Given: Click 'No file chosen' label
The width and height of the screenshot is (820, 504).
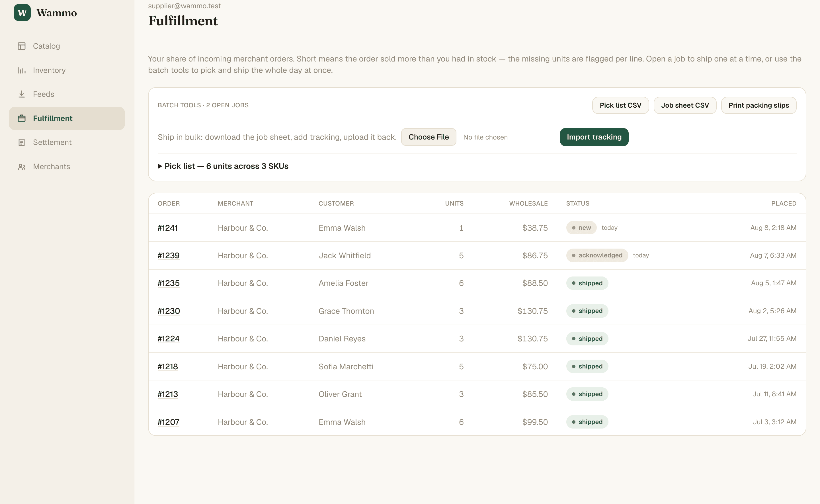Looking at the screenshot, I should 485,137.
